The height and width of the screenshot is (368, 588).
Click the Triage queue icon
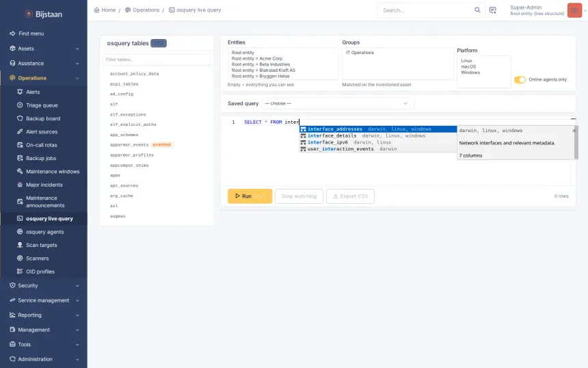pyautogui.click(x=20, y=105)
